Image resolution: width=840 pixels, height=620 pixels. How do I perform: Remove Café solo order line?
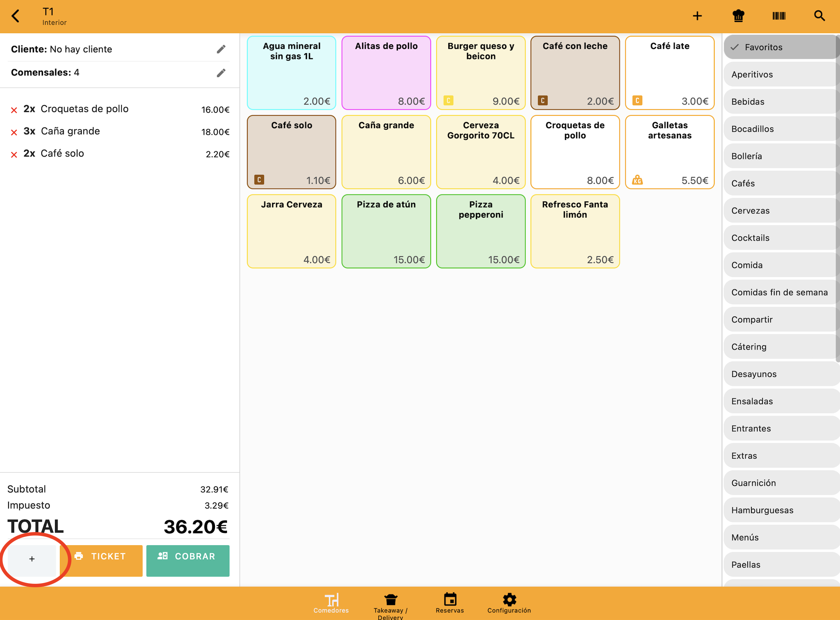14,154
